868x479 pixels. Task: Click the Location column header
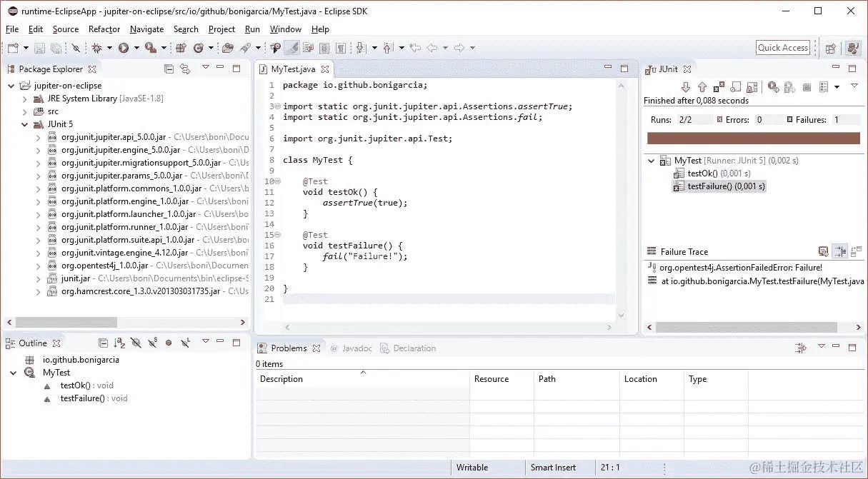[x=652, y=379]
